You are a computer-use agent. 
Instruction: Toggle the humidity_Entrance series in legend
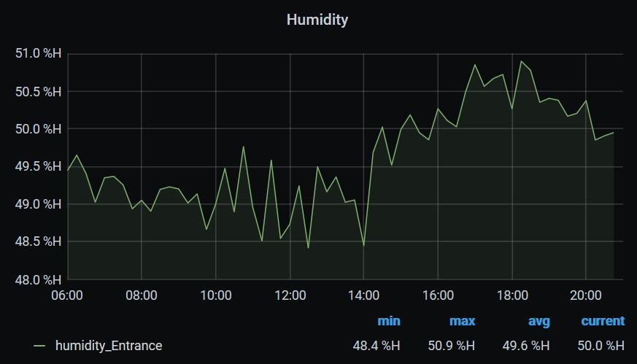(109, 346)
